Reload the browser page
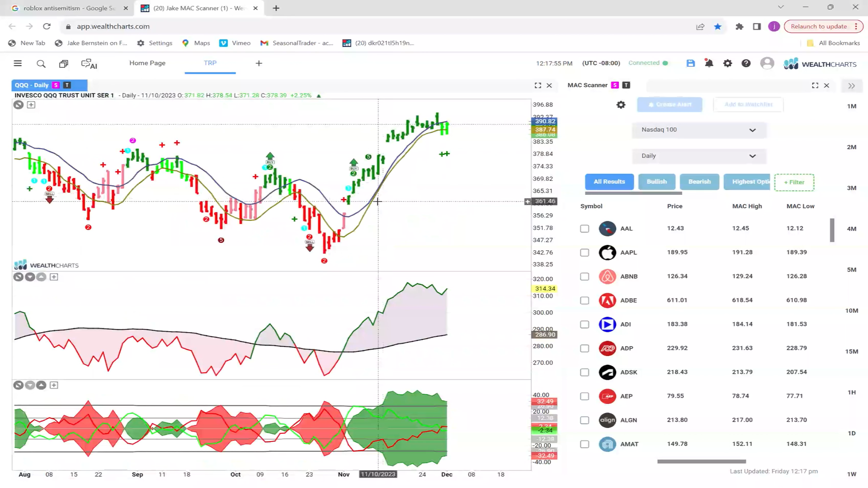The width and height of the screenshot is (868, 488). 47,27
